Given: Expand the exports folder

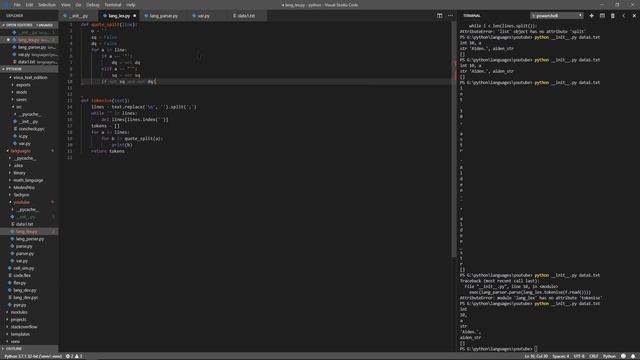Looking at the screenshot, I should 23,85.
